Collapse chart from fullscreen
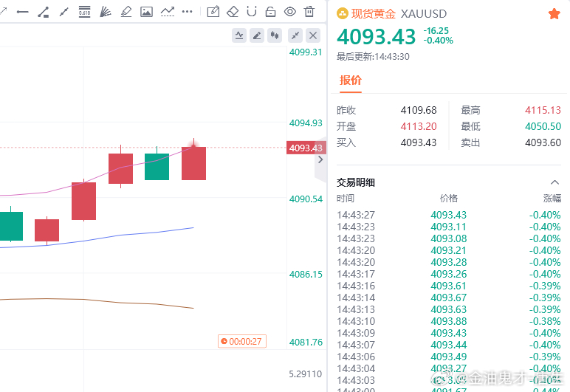This screenshot has width=570, height=392. (x=295, y=35)
